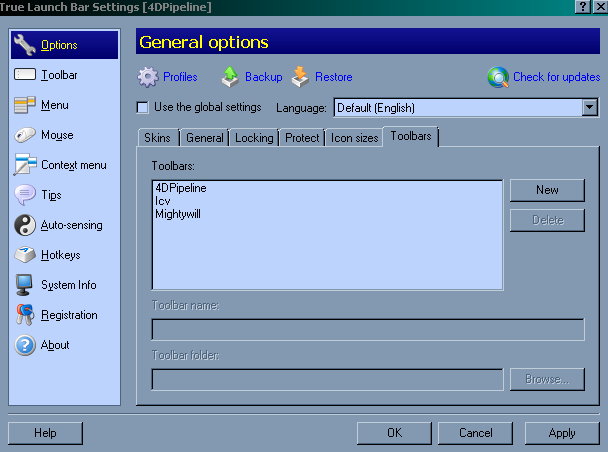Open the About section label
This screenshot has width=608, height=452.
(x=55, y=345)
